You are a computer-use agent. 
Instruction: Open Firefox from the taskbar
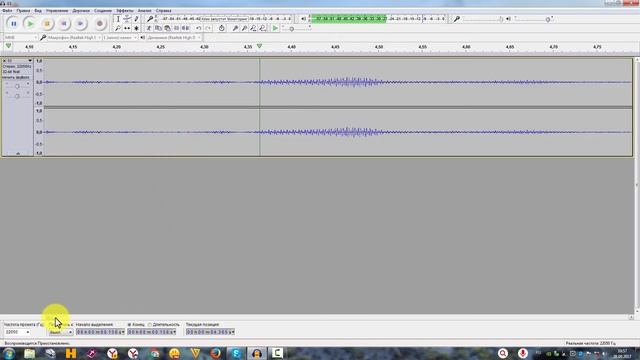(x=215, y=353)
